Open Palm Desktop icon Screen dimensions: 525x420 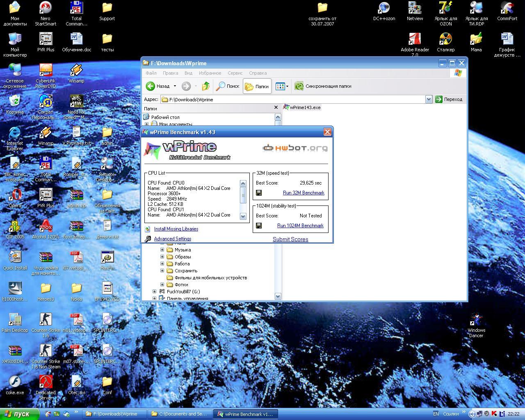[15, 323]
